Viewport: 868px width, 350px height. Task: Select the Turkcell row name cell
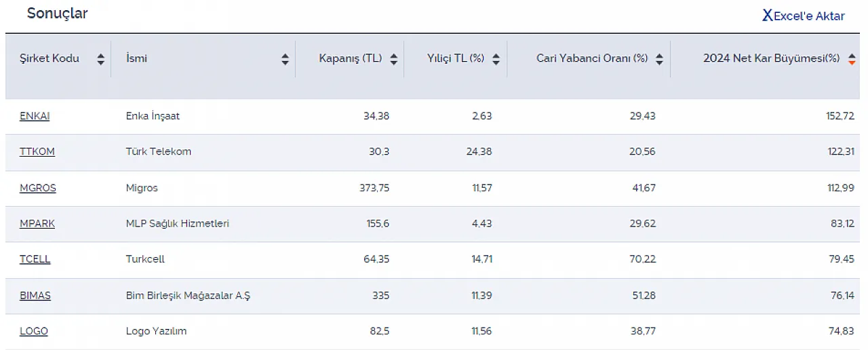[x=145, y=259]
